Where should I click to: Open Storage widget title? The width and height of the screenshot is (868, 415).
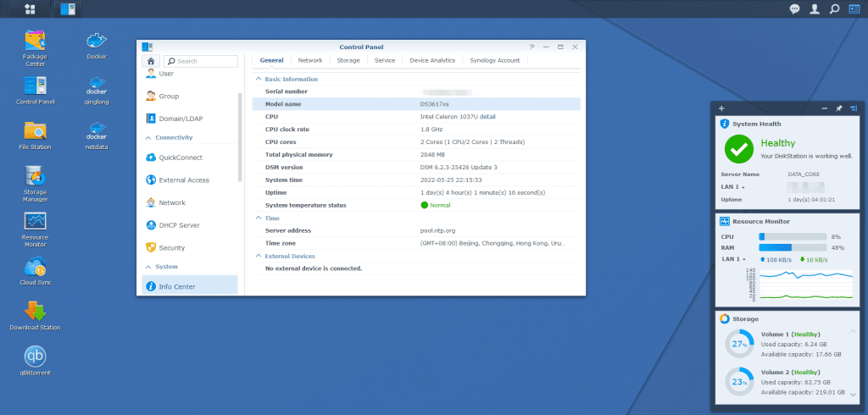click(x=745, y=318)
